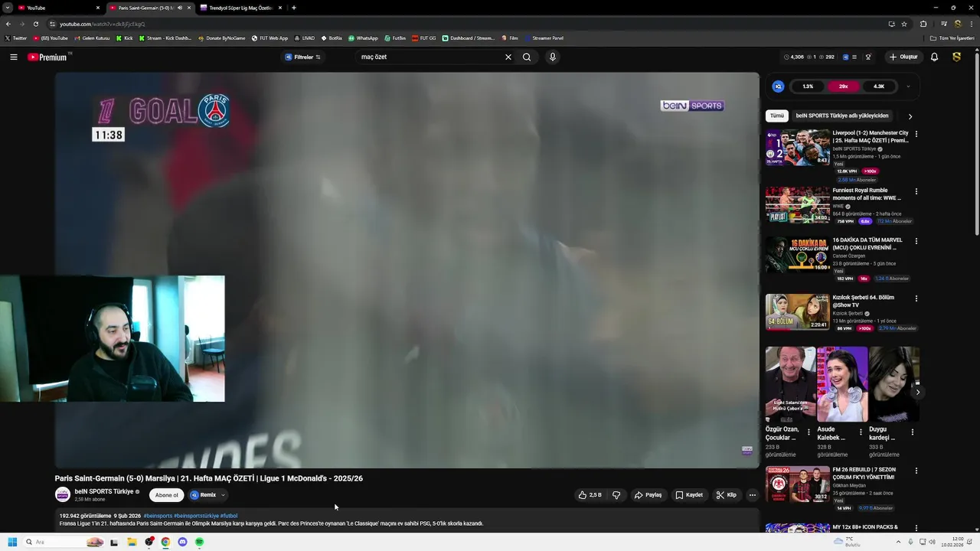The image size is (980, 551).
Task: Like the video with the thumbs-up button
Action: tap(590, 495)
